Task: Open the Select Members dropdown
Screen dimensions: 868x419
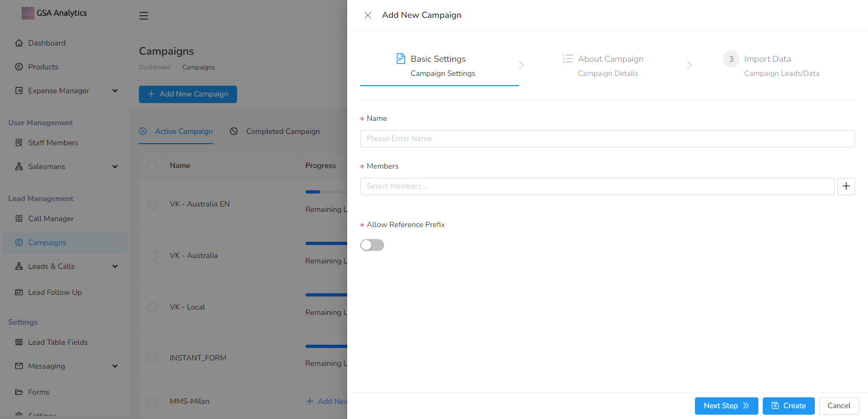Action: (x=597, y=186)
